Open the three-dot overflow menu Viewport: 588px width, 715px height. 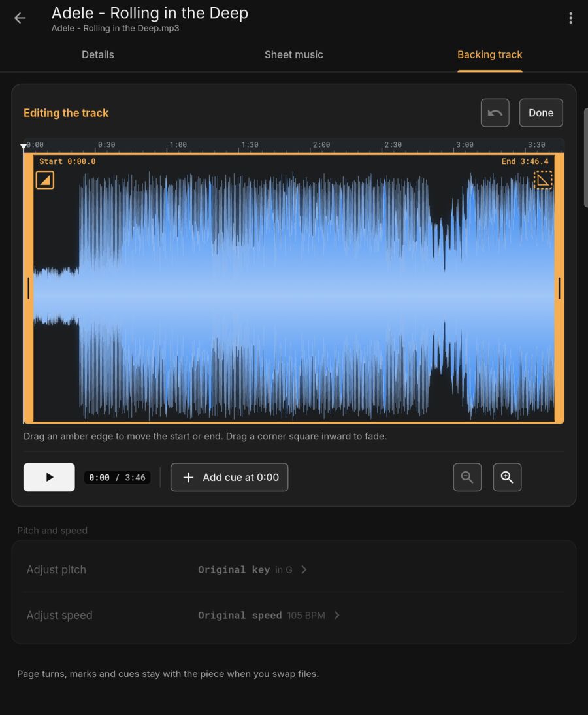(x=570, y=18)
